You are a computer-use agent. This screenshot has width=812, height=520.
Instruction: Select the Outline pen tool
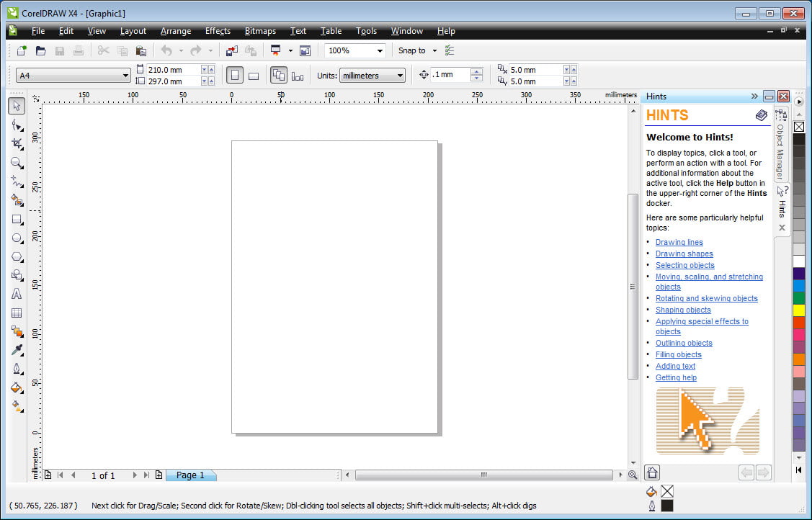click(x=17, y=369)
